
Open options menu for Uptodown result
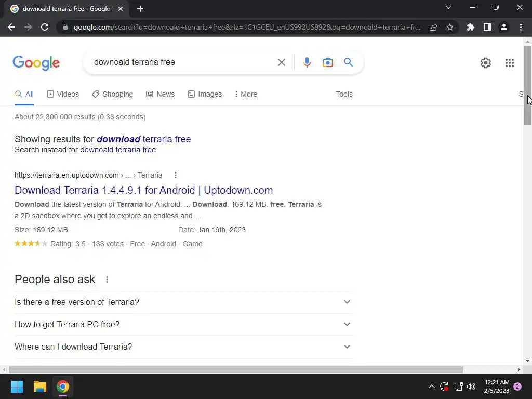(x=176, y=175)
